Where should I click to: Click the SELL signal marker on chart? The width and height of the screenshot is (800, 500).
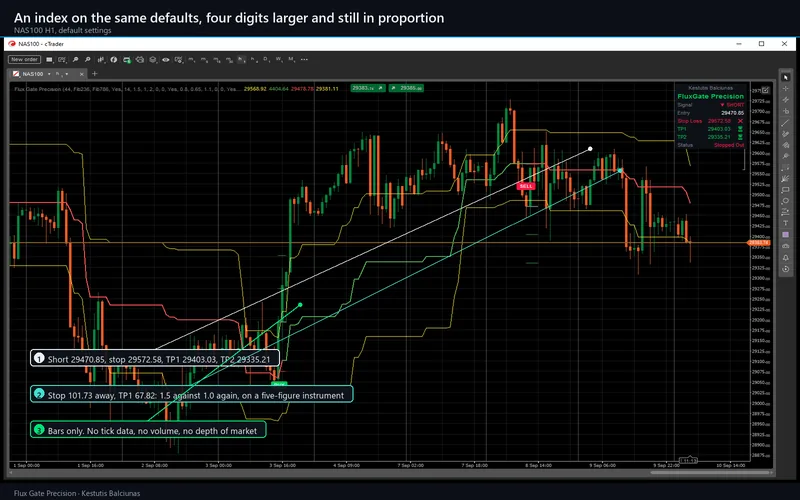click(x=526, y=186)
